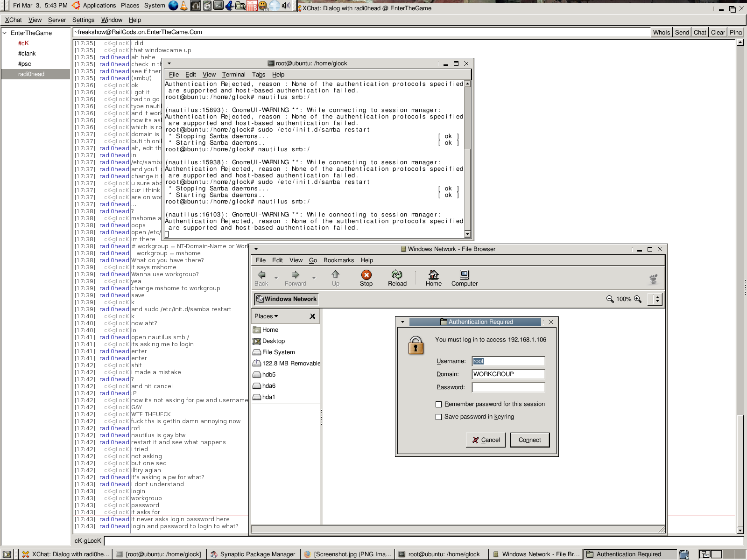Screen dimensions: 747x560
Task: Click the red MB launcher icon in panel
Action: point(252,6)
